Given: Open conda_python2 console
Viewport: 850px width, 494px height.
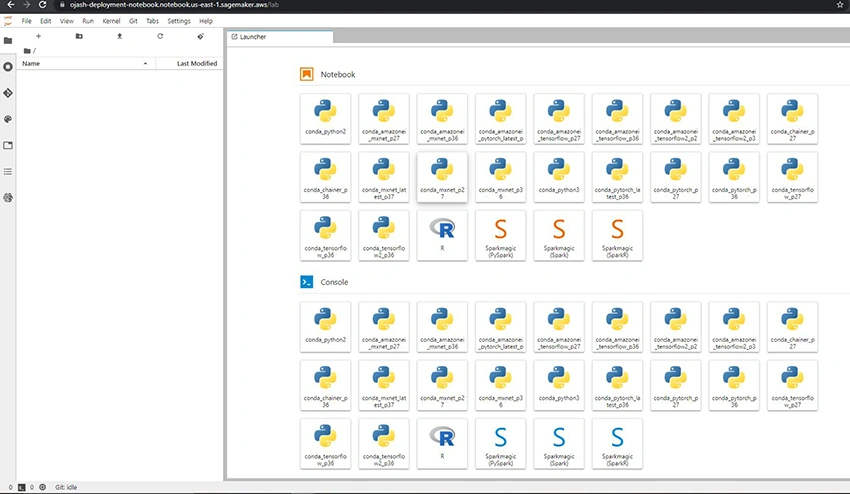Looking at the screenshot, I should (x=325, y=327).
